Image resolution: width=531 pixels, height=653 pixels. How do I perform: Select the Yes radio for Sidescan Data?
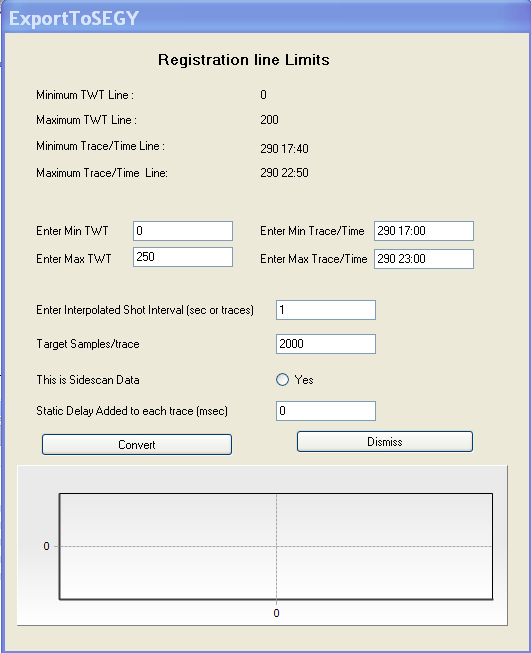tap(282, 379)
